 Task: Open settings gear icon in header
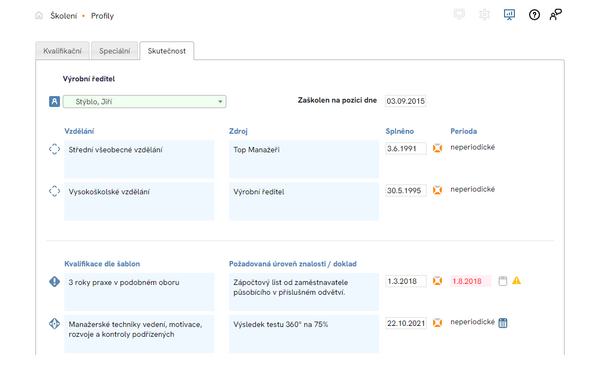pos(484,15)
